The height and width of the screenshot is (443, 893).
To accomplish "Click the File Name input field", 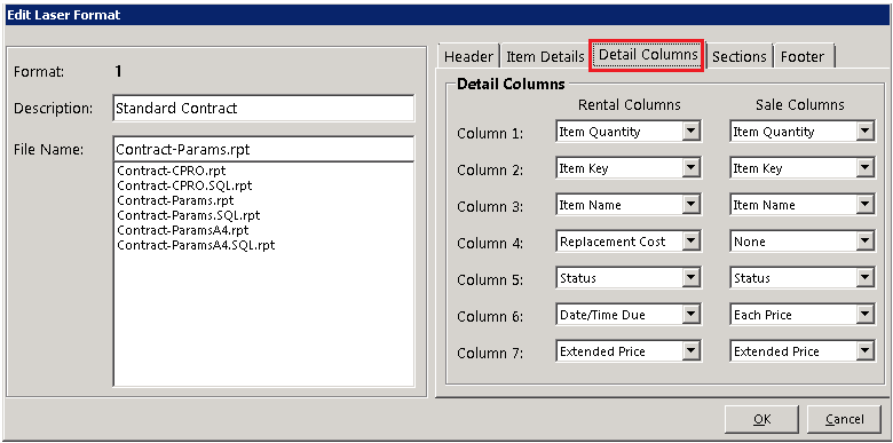I will 263,149.
